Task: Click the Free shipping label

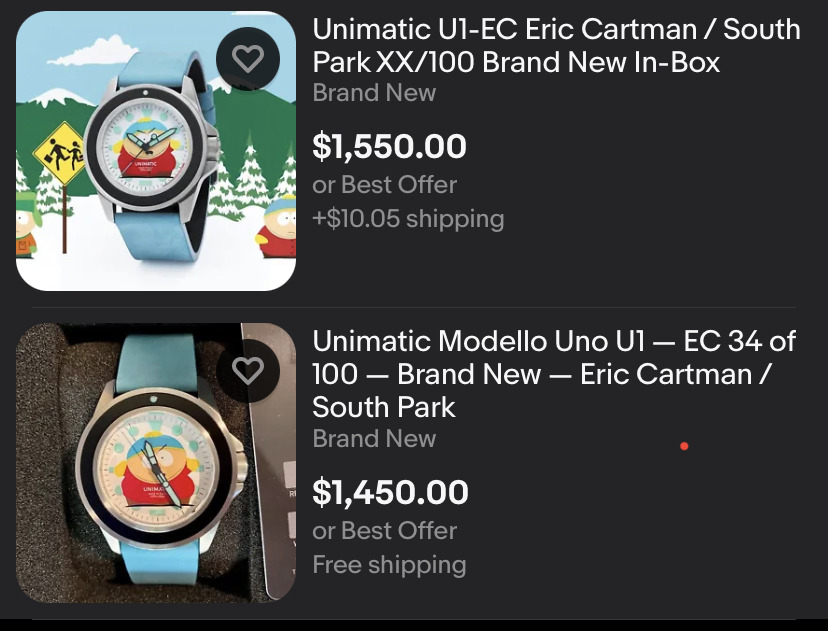Action: pos(389,564)
